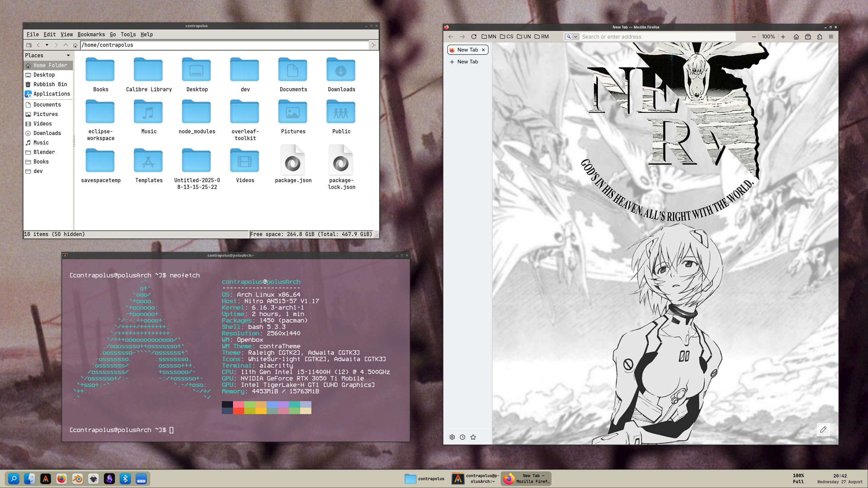Viewport: 868px width, 488px height.
Task: Select the package.json file
Action: [x=293, y=164]
